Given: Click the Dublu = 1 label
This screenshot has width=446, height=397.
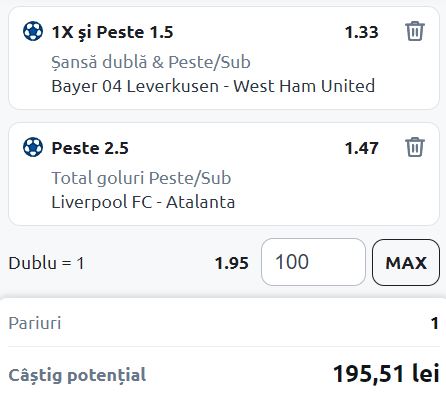Looking at the screenshot, I should 46,263.
